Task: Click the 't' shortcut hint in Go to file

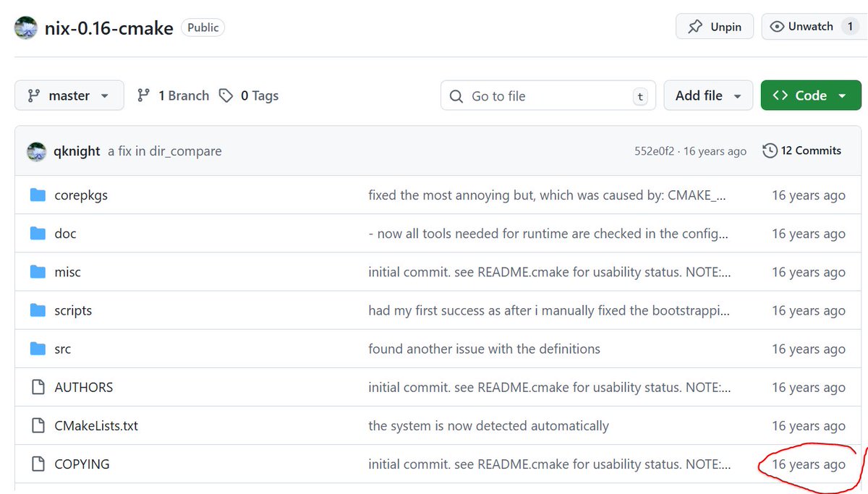Action: [x=639, y=96]
